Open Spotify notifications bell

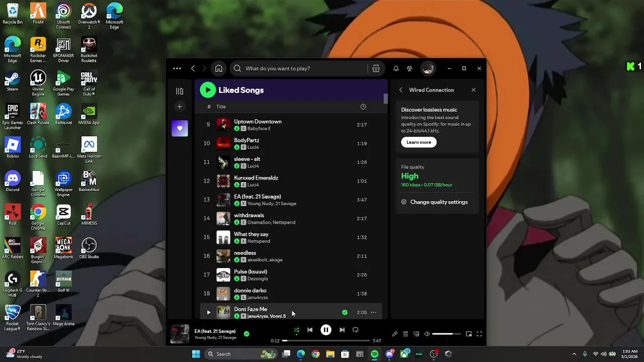click(x=396, y=68)
